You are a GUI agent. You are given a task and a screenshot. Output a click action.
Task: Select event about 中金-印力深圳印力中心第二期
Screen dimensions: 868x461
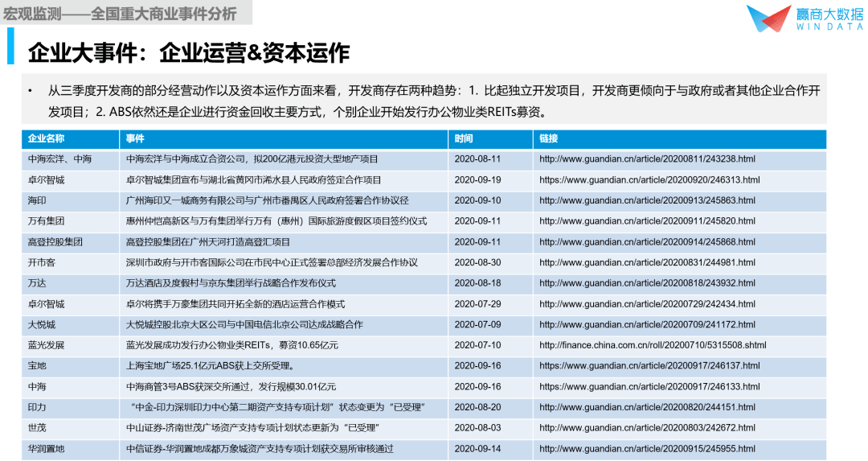[278, 407]
